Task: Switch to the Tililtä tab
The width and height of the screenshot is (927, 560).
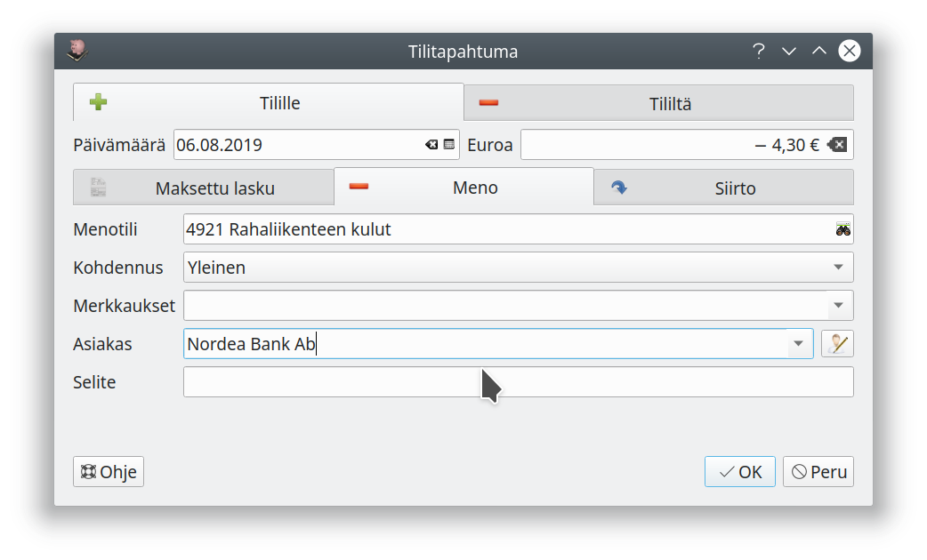Action: pos(659,103)
